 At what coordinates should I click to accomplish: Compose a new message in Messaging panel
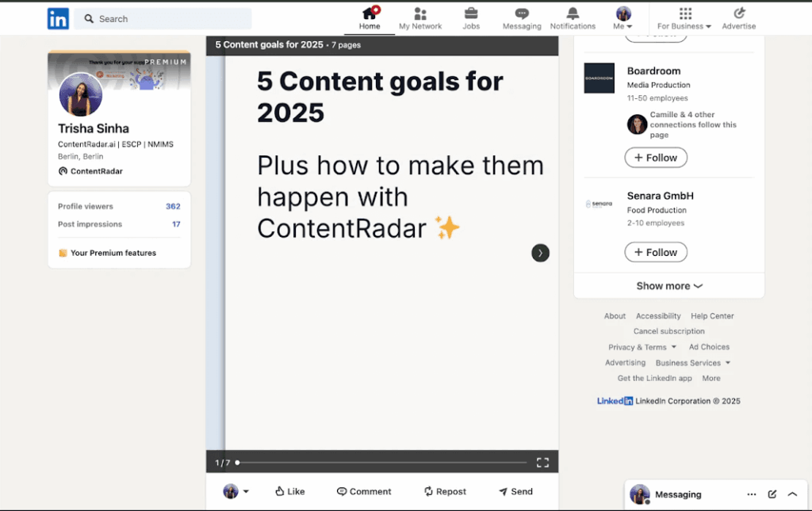tap(772, 494)
